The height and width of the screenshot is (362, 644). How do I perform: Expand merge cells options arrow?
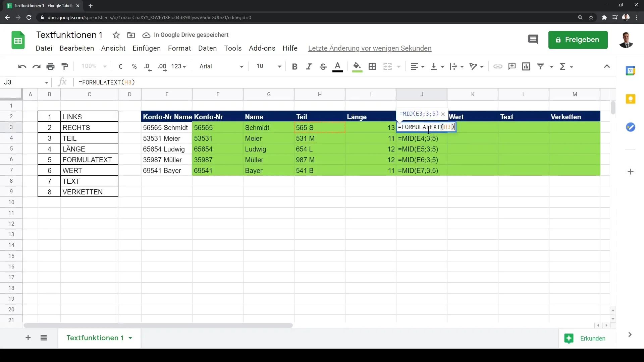point(399,67)
